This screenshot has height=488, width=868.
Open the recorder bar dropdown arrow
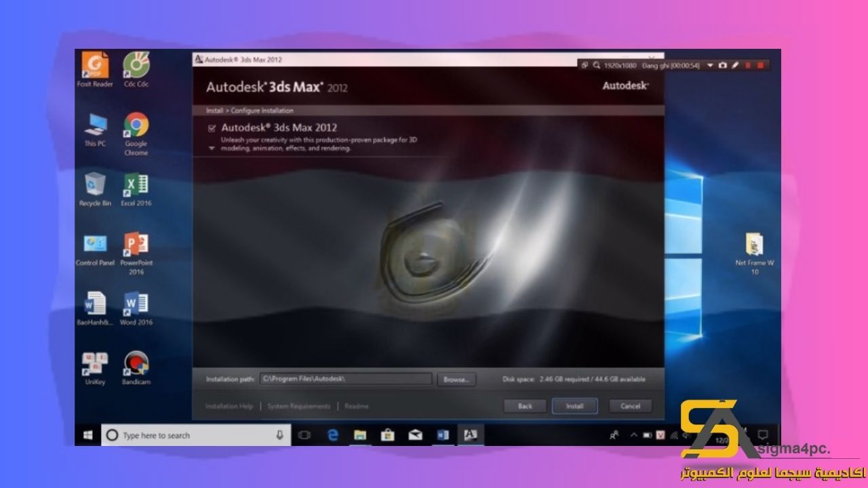710,65
